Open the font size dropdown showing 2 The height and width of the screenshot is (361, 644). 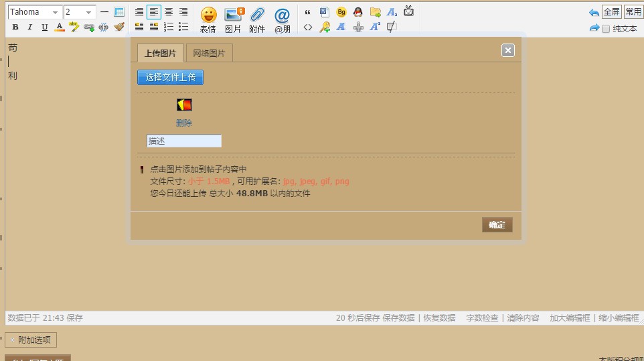(x=80, y=12)
